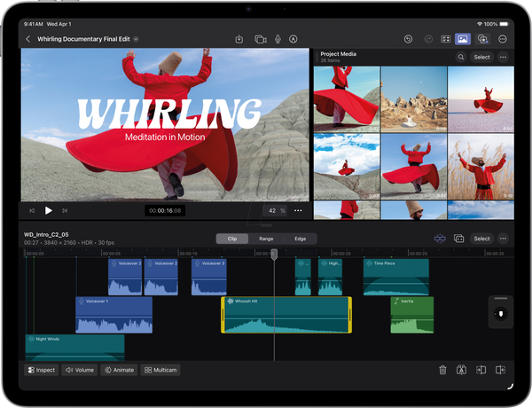Open the 42 % viewer zoom control
532x408 pixels.
[276, 211]
